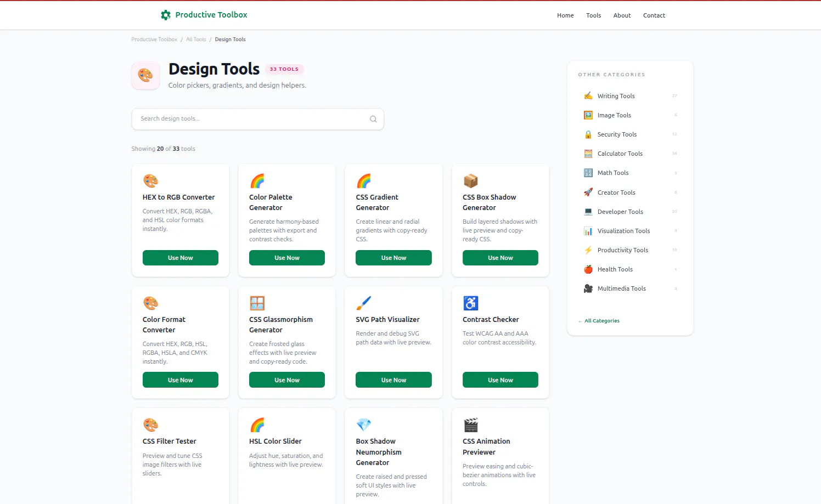
Task: Open the Calculator Tools category link
Action: (x=630, y=154)
